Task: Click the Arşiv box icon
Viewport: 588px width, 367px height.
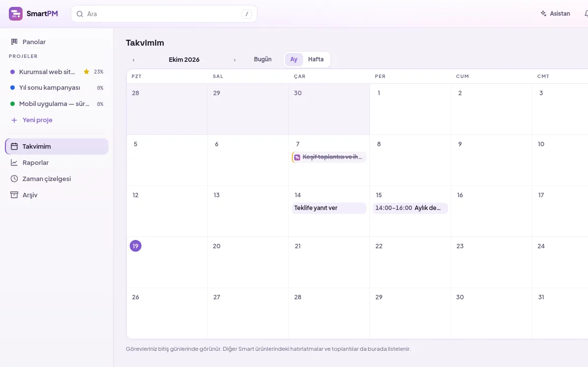Action: [x=14, y=195]
